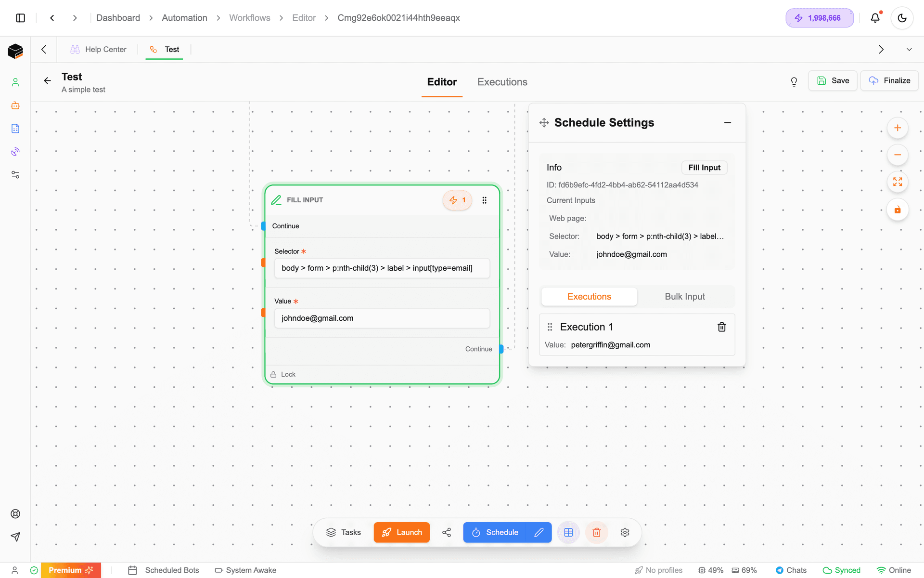Switch to the Executions tab

pyautogui.click(x=502, y=82)
